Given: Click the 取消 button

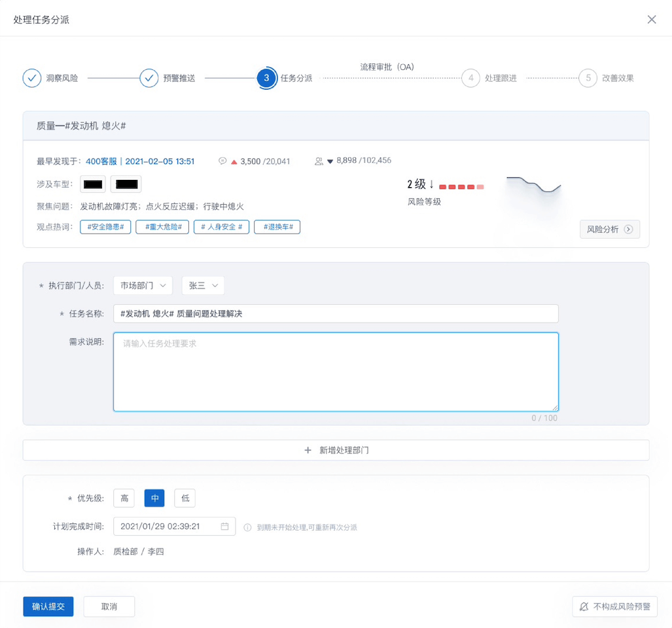Looking at the screenshot, I should (x=109, y=606).
